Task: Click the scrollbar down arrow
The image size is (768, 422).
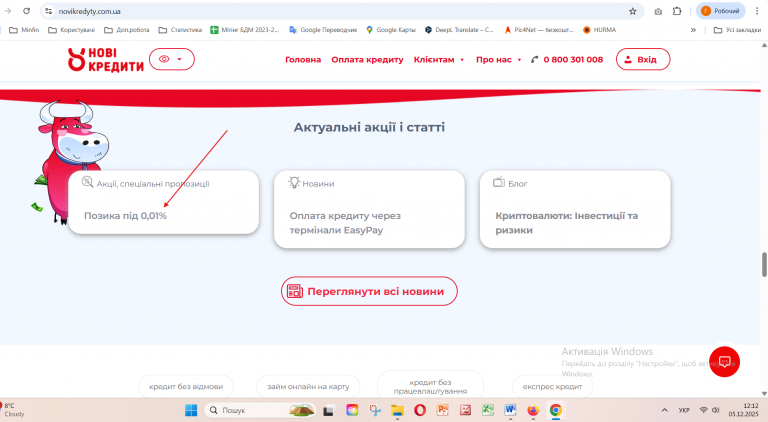Action: pyautogui.click(x=764, y=393)
